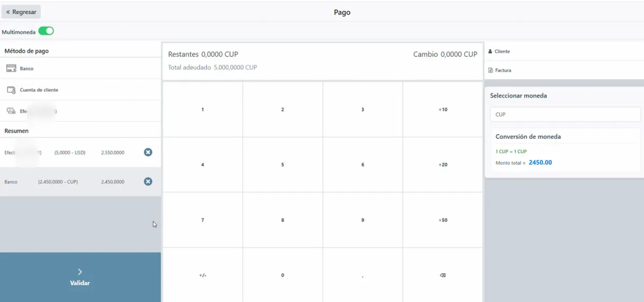The height and width of the screenshot is (302, 644).
Task: Go back with the Regresar button
Action: tap(21, 12)
